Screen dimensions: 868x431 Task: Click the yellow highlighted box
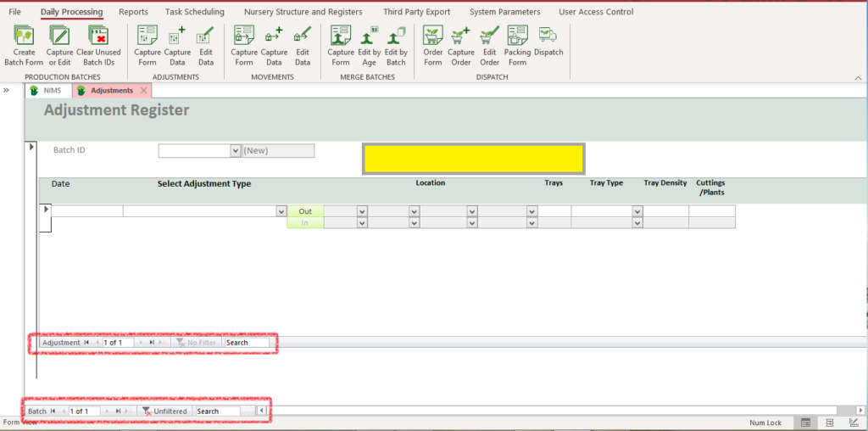coord(473,159)
